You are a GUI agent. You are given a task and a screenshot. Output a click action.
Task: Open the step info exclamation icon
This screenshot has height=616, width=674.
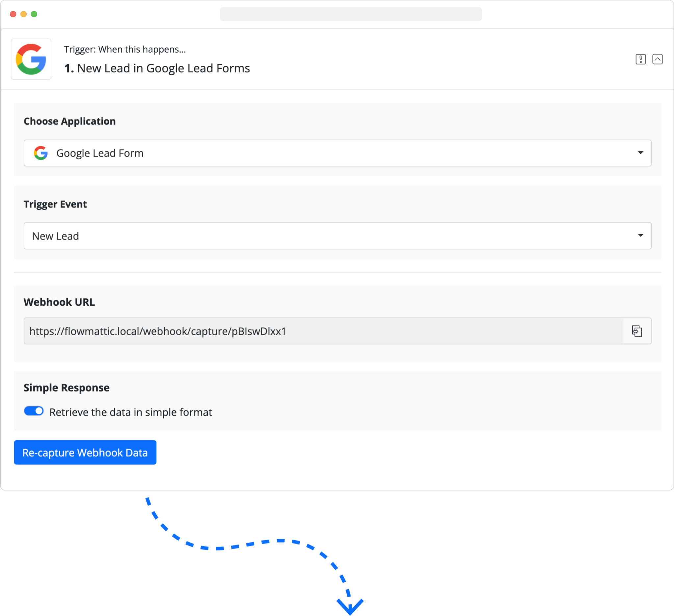tap(640, 59)
